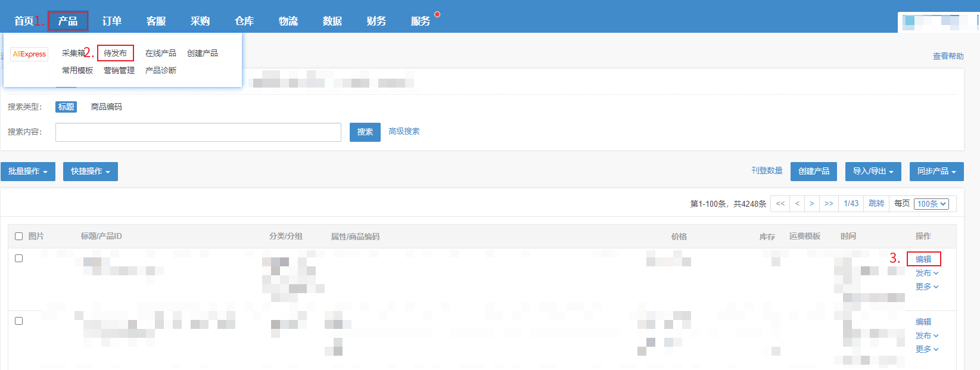Open the 首页 top menu
The image size is (980, 370).
tap(24, 21)
